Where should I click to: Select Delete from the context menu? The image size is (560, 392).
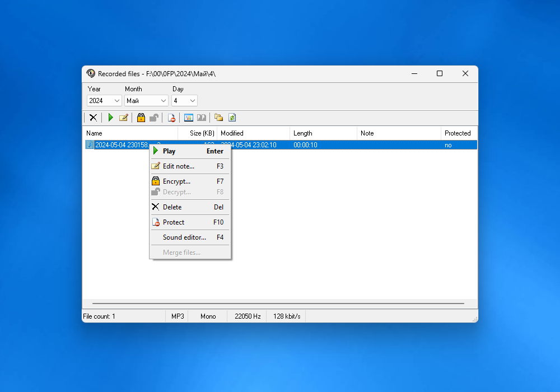coord(190,207)
